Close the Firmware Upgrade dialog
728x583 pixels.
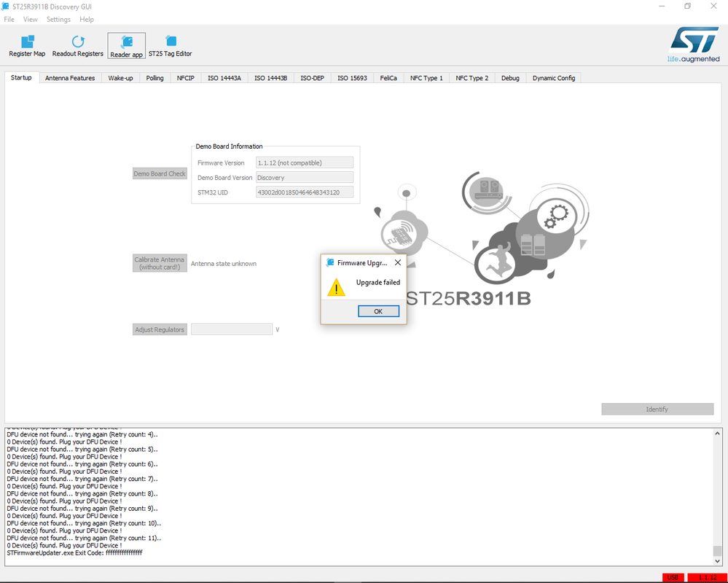(397, 263)
